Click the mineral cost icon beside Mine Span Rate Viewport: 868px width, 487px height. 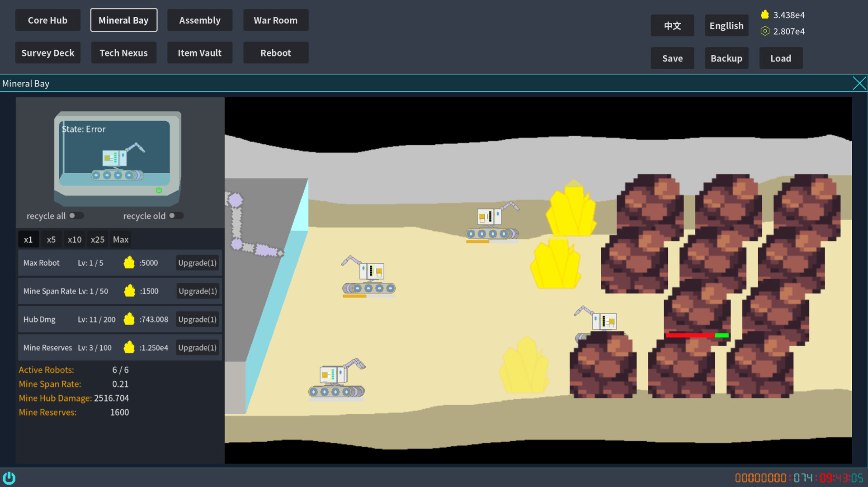click(x=129, y=291)
